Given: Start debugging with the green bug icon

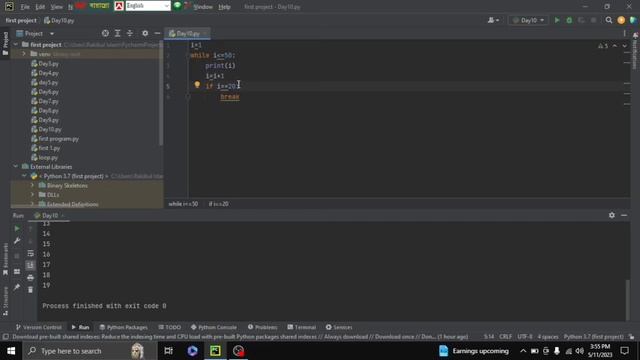Looking at the screenshot, I should 569,20.
